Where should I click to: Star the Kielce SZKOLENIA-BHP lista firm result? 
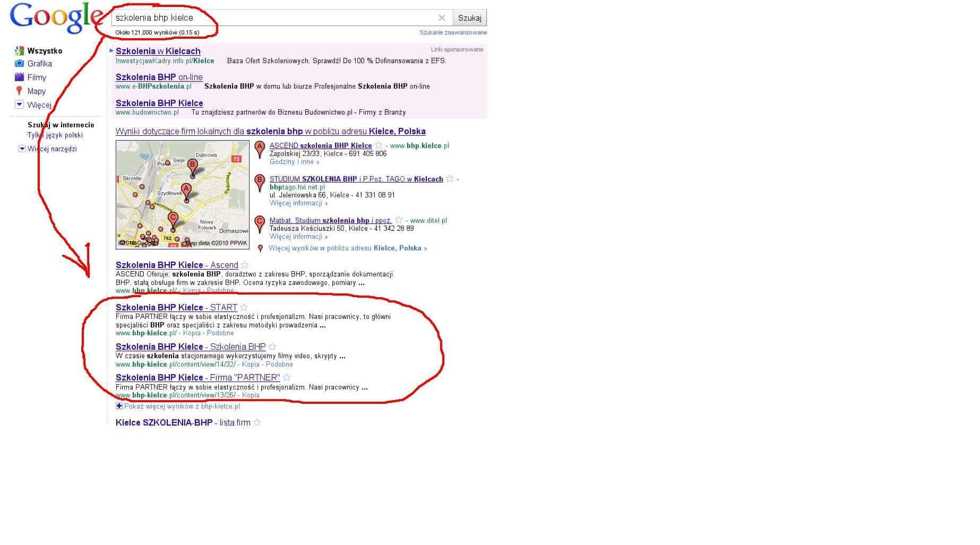[x=257, y=422]
